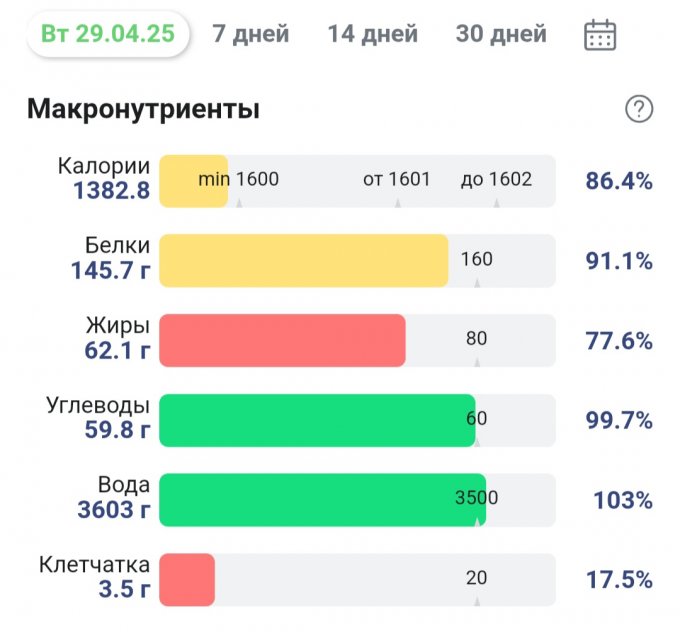Click the 103% water percentage
The height and width of the screenshot is (632, 680).
coord(622,499)
